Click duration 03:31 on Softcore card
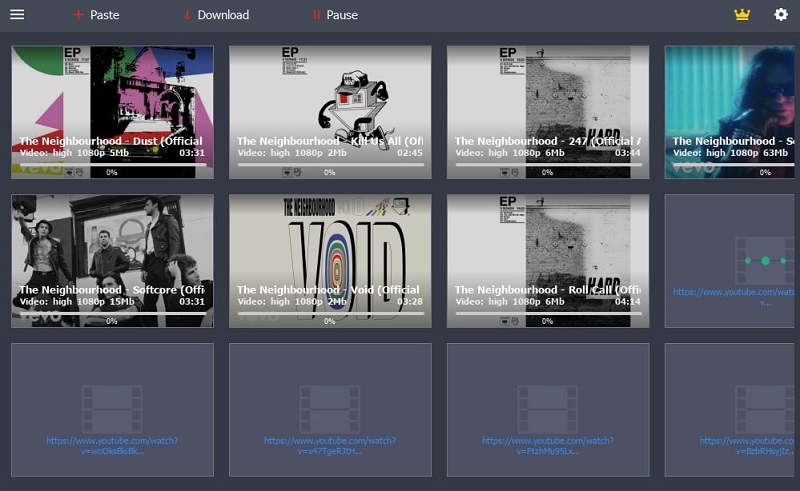The image size is (800, 491). tap(192, 302)
